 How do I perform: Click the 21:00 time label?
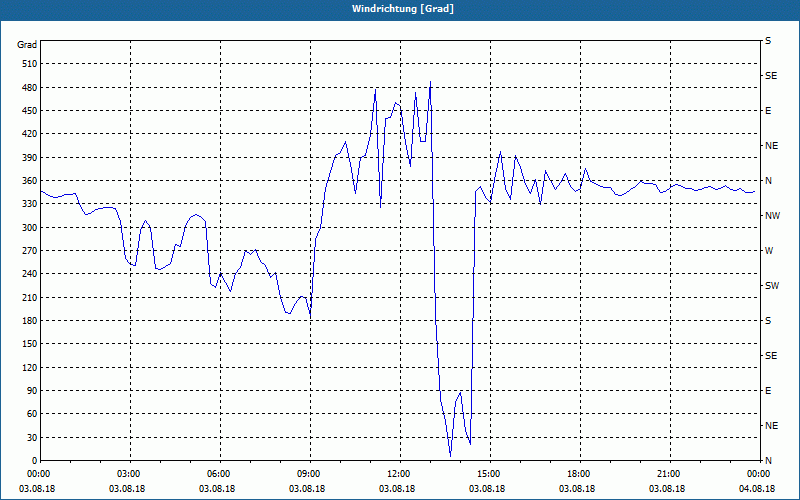(668, 474)
